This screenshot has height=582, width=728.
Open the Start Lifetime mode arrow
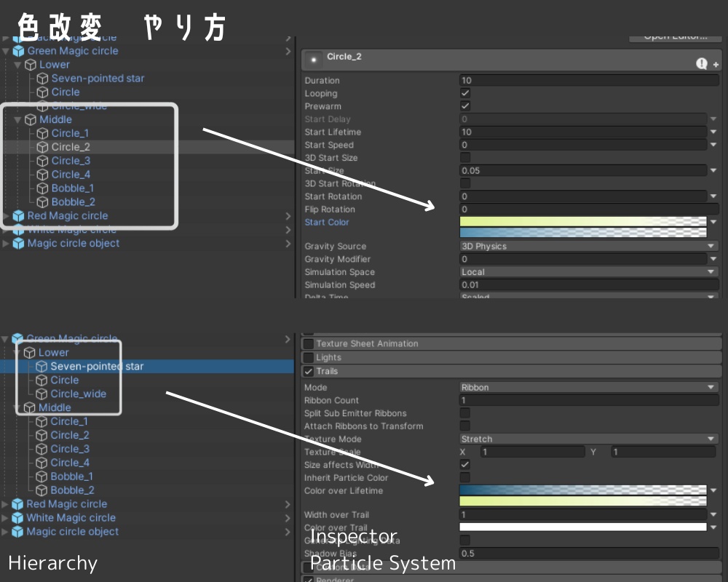(x=713, y=132)
